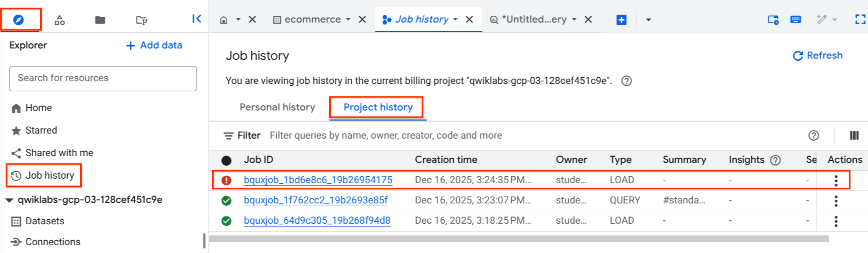Open the dropdown beside new query button

pyautogui.click(x=648, y=20)
